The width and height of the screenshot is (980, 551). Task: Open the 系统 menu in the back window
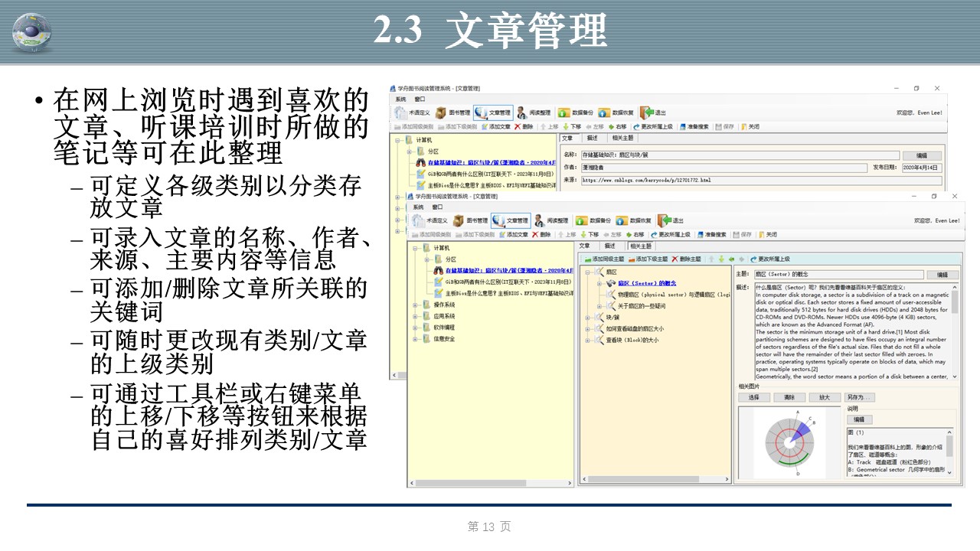pyautogui.click(x=400, y=99)
